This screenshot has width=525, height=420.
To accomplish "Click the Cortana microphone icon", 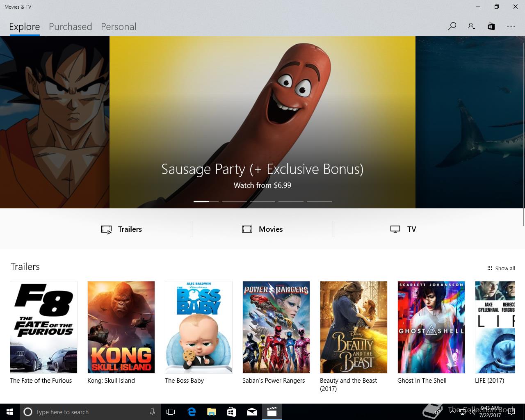I will pyautogui.click(x=152, y=412).
